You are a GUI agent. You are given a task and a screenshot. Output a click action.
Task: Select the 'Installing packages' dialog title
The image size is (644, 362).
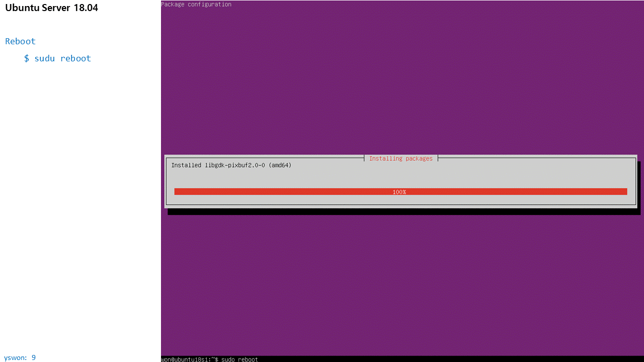coord(400,158)
